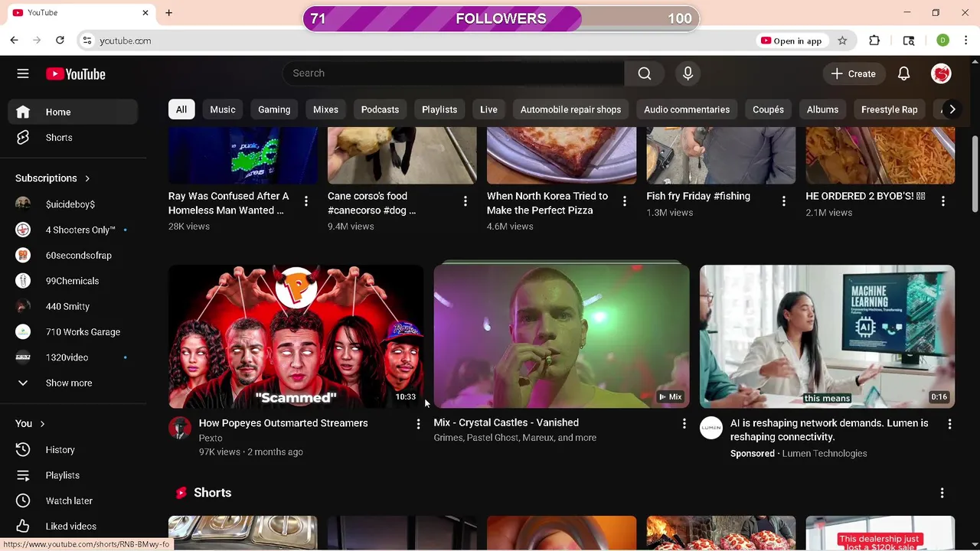980x551 pixels.
Task: Open the browser extensions puzzle icon
Action: [874, 41]
